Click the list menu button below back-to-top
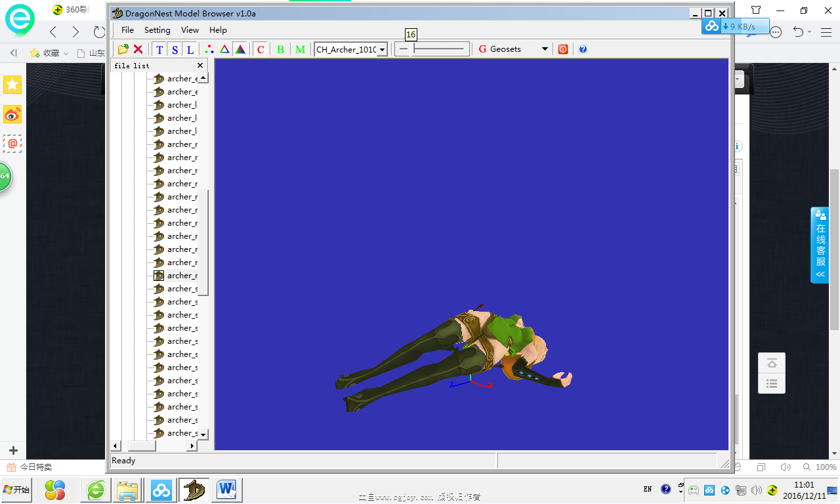The height and width of the screenshot is (504, 840). click(772, 383)
